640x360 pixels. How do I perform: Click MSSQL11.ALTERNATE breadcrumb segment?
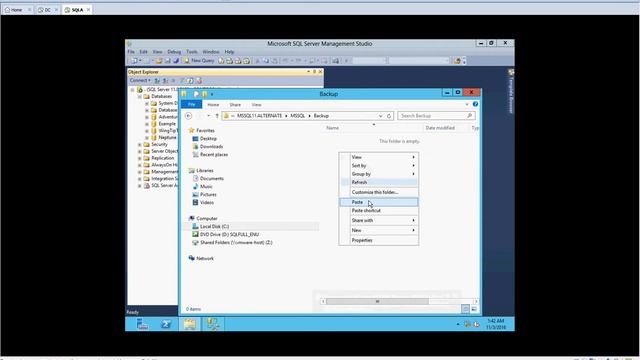pyautogui.click(x=259, y=116)
